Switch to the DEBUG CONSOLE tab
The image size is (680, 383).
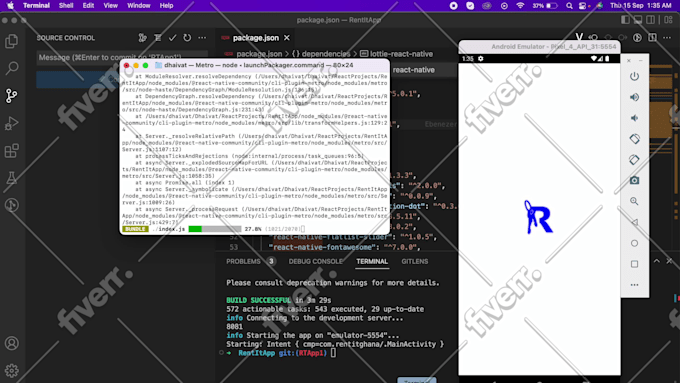pos(316,261)
